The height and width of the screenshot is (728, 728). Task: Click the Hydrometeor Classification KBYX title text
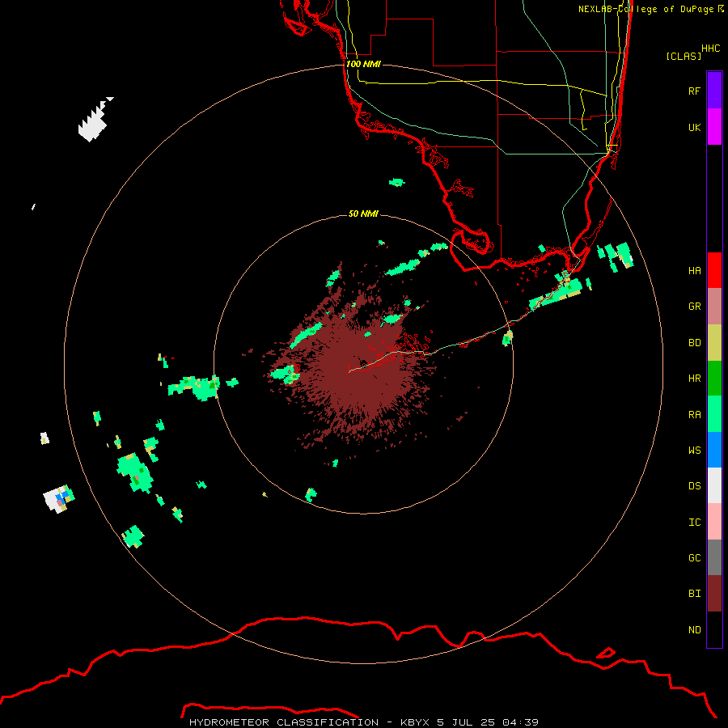click(363, 722)
